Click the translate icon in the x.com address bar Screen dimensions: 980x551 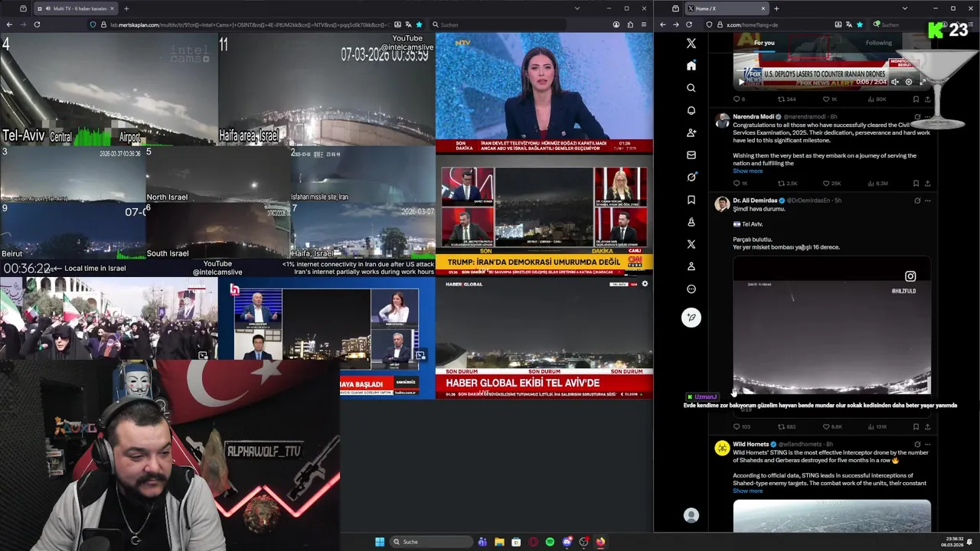[849, 24]
